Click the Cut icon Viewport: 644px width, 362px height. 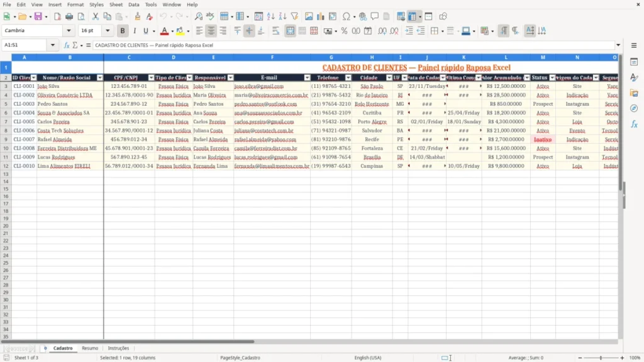(x=96, y=16)
